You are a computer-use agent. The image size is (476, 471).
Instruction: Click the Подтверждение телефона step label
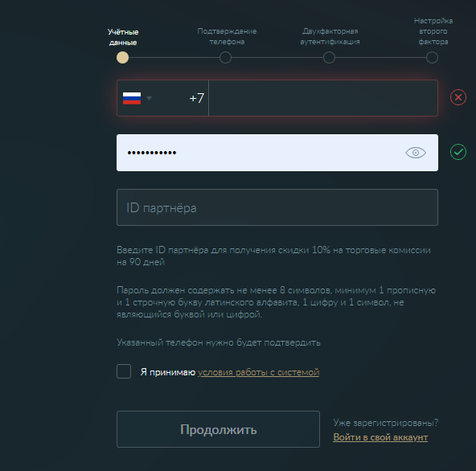click(x=227, y=36)
